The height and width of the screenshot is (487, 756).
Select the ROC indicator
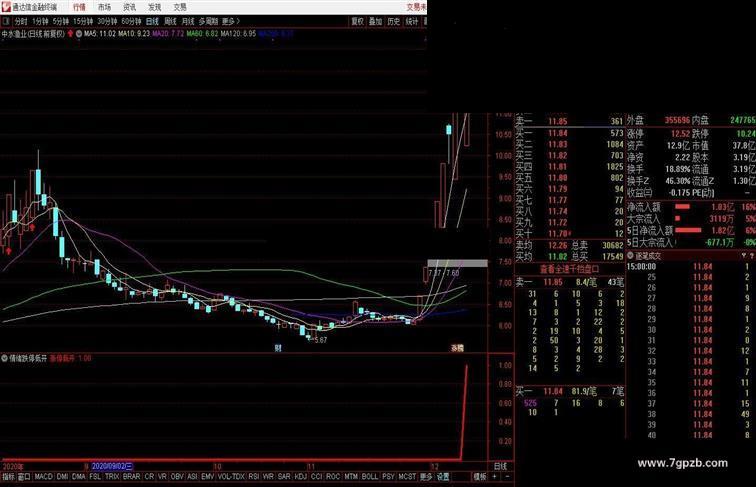[333, 477]
